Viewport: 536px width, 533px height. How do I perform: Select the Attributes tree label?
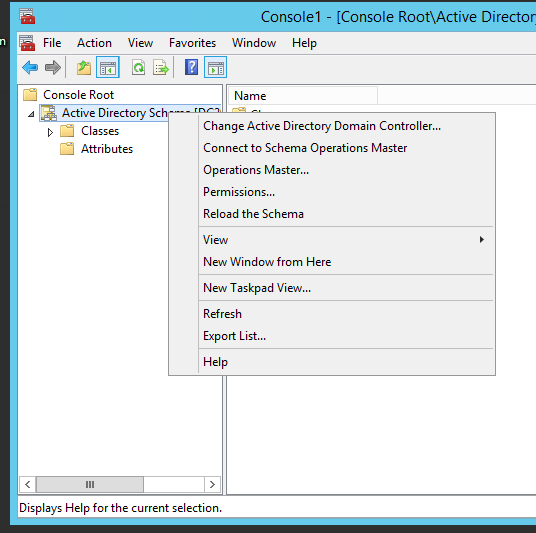pos(107,149)
